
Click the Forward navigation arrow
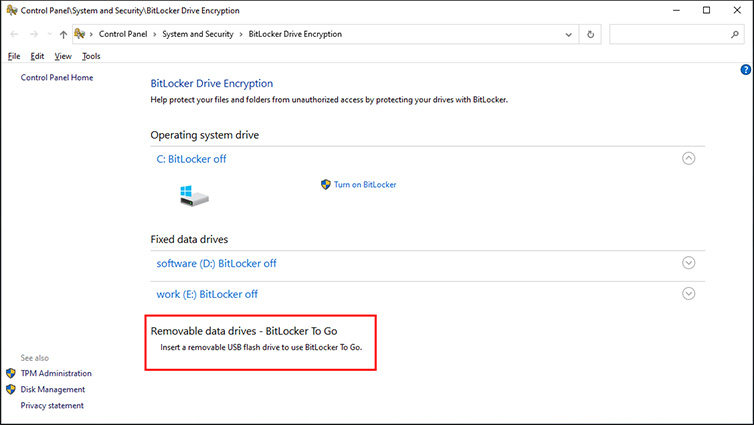click(x=34, y=34)
